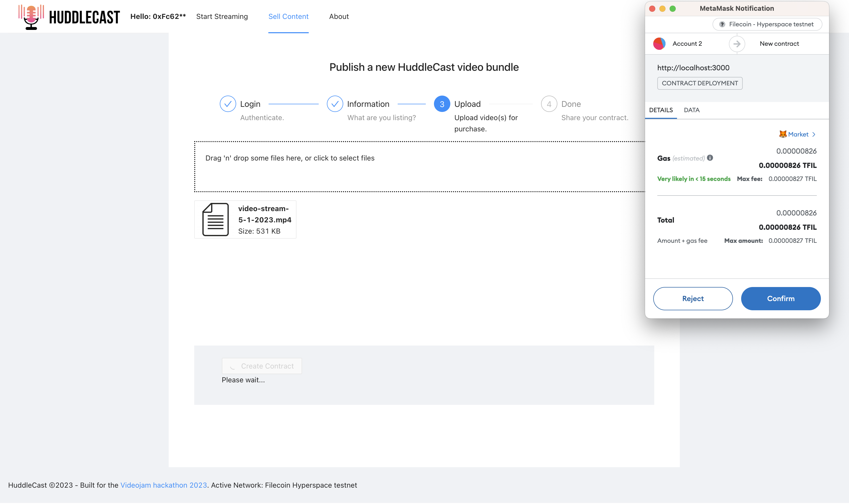Go to the About page
849x504 pixels.
[339, 16]
